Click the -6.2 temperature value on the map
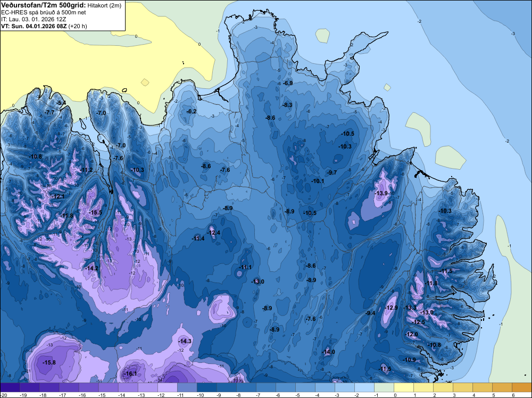This screenshot has height=398, width=532. (x=192, y=111)
